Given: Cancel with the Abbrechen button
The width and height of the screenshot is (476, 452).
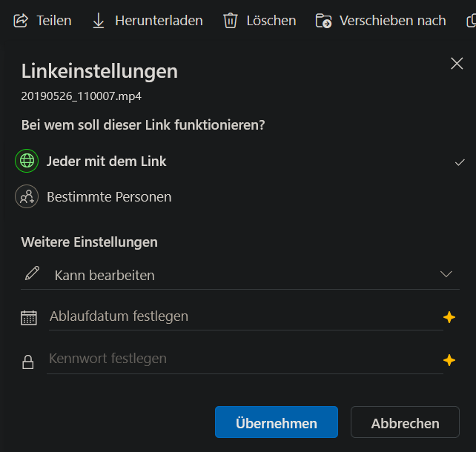Looking at the screenshot, I should coord(405,422).
